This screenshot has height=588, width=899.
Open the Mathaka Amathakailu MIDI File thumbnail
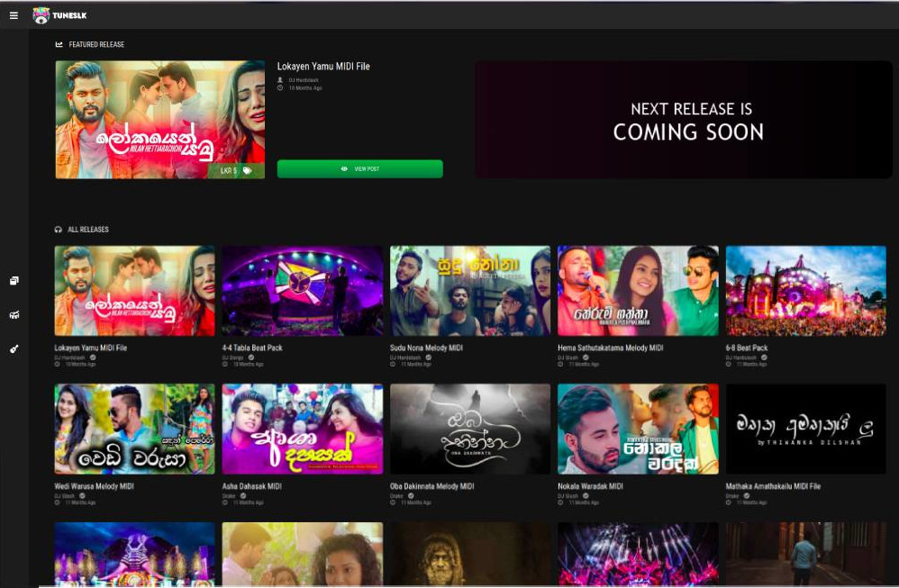pyautogui.click(x=806, y=430)
